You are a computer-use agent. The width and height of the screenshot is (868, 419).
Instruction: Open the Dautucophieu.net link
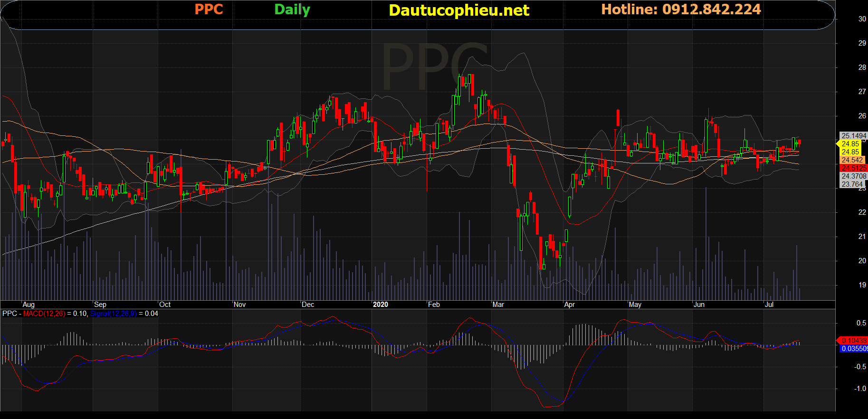tap(458, 10)
